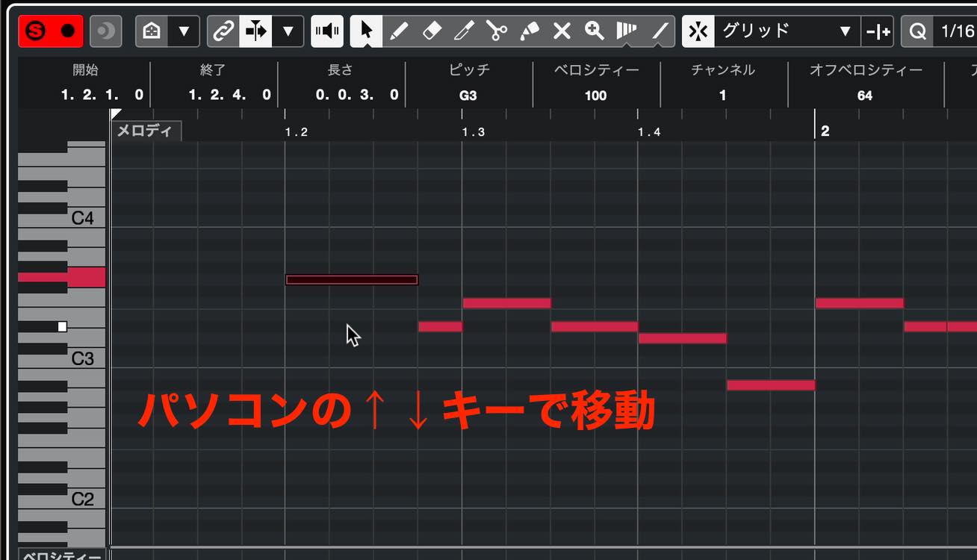The image size is (977, 560).
Task: Click the instrument icon left of first dropdown arrow
Action: coord(152,31)
